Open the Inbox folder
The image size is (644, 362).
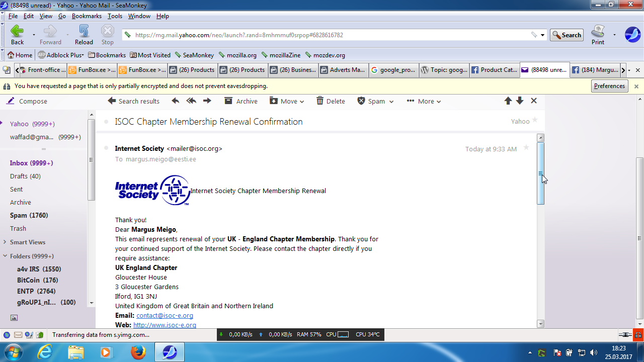coord(31,163)
